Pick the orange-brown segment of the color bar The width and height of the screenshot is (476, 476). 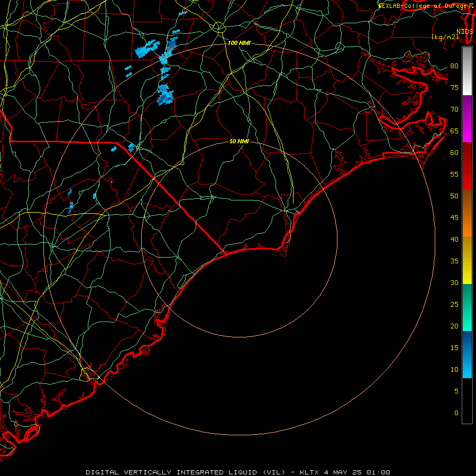click(x=467, y=213)
